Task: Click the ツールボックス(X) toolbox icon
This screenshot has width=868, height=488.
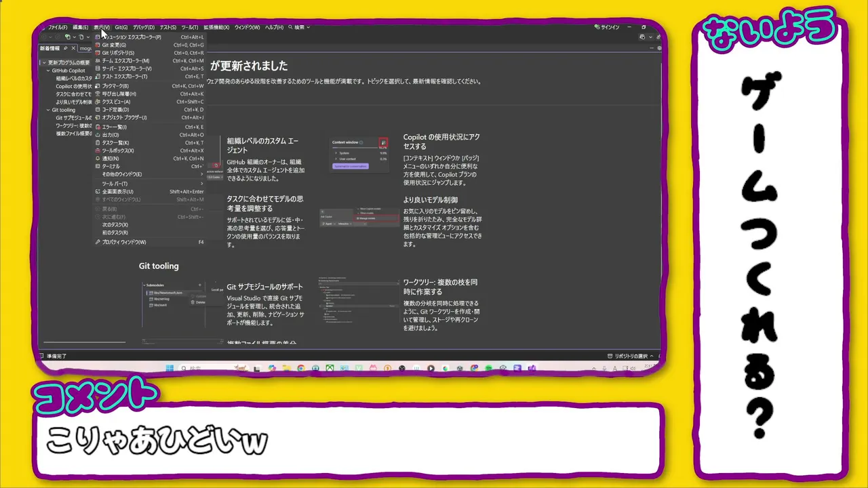Action: coord(98,150)
